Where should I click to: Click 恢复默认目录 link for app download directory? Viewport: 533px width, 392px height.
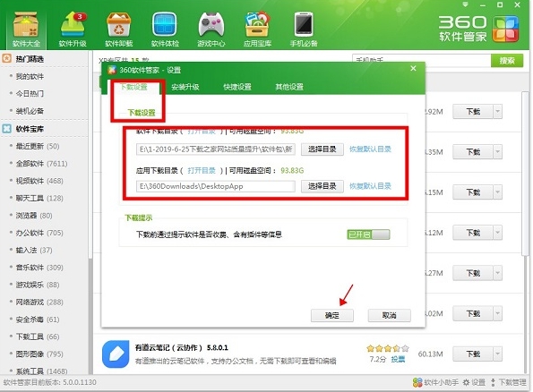tap(370, 186)
